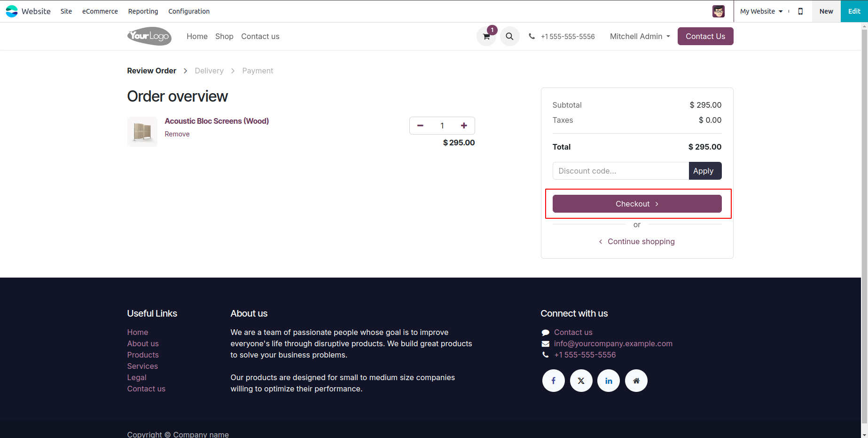
Task: Click the user avatar in top bar
Action: [x=718, y=11]
